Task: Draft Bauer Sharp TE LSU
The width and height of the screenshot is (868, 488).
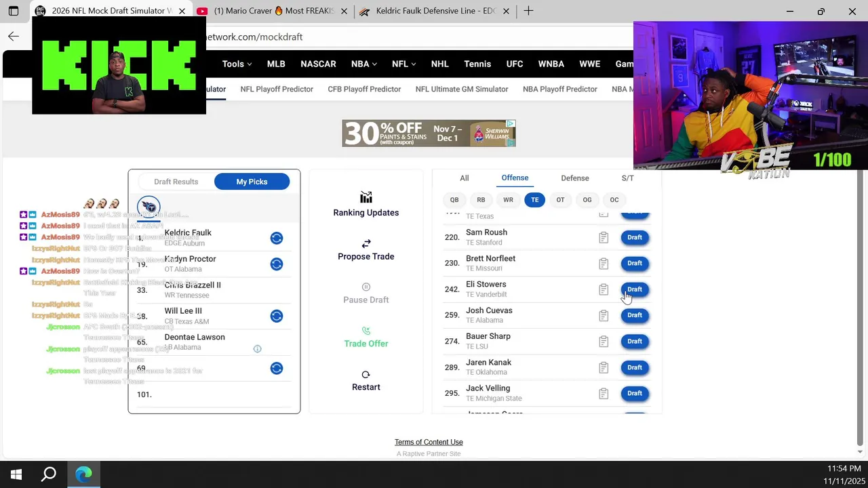Action: [x=635, y=341]
